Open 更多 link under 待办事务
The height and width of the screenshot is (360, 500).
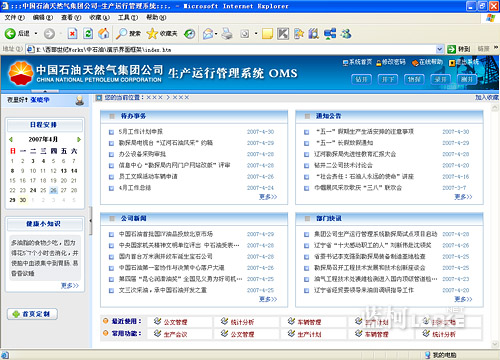coord(268,197)
